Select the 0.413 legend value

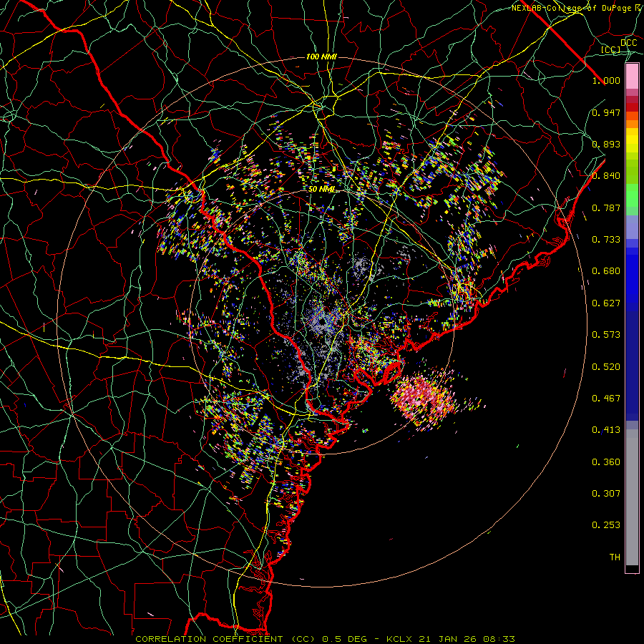(606, 429)
